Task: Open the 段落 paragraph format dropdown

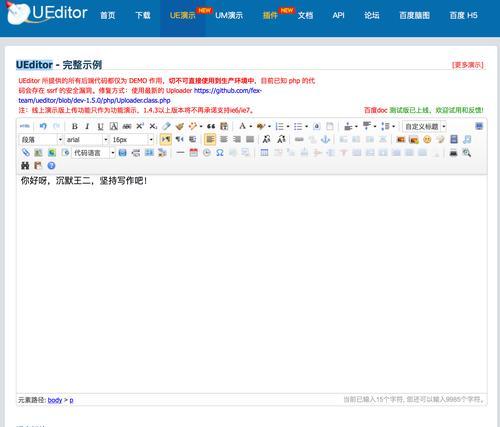Action: coord(41,139)
